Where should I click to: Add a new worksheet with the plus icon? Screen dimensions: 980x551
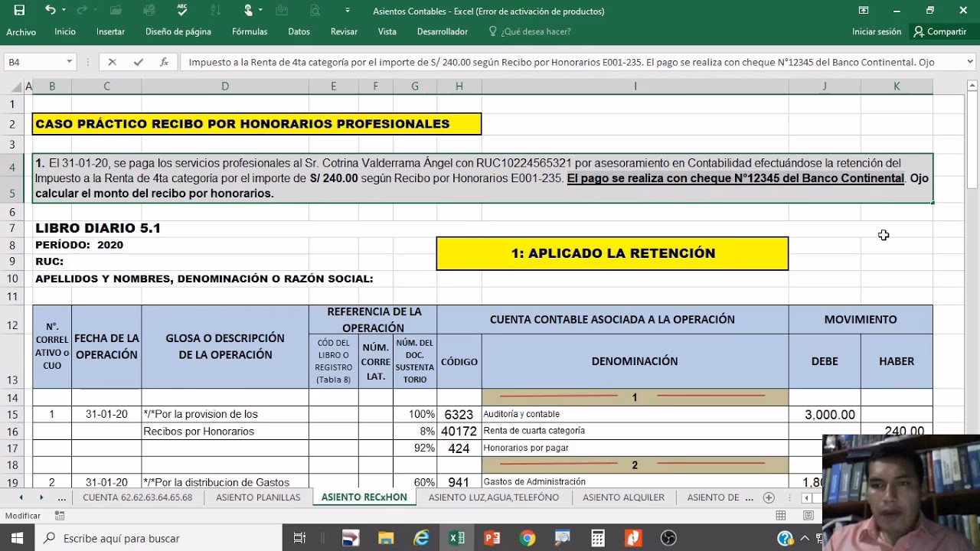(x=769, y=497)
